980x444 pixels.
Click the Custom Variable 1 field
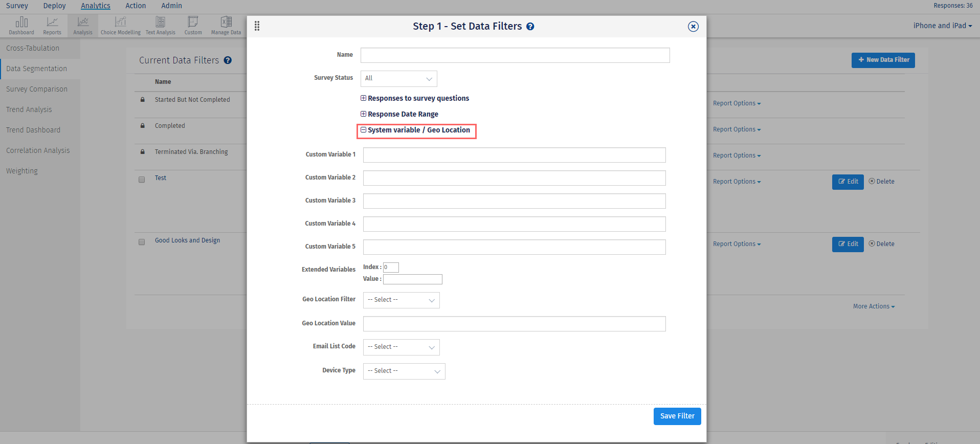514,155
